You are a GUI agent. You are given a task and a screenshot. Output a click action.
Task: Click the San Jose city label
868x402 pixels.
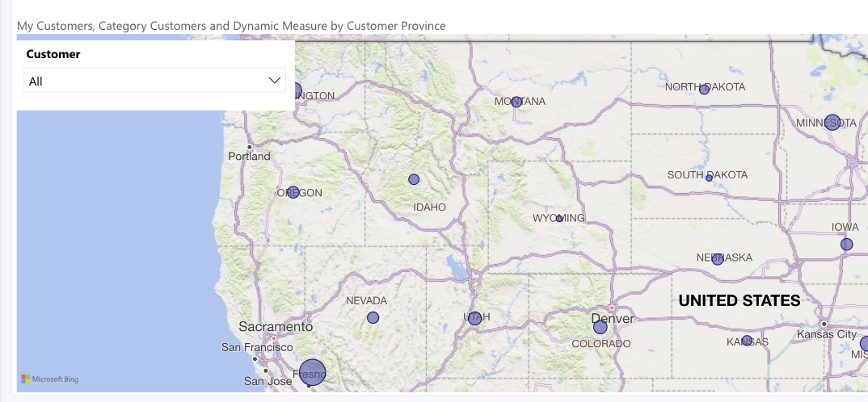tap(268, 381)
